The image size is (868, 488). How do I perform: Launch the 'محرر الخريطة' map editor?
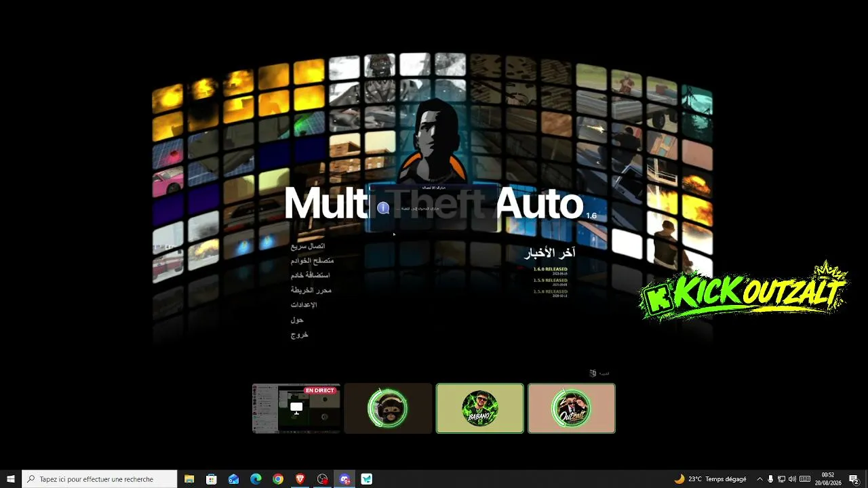[311, 290]
